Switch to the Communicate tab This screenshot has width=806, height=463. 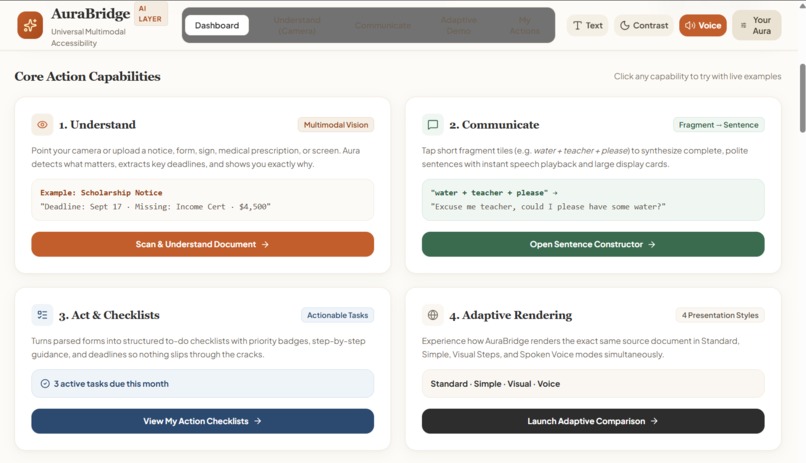[382, 25]
